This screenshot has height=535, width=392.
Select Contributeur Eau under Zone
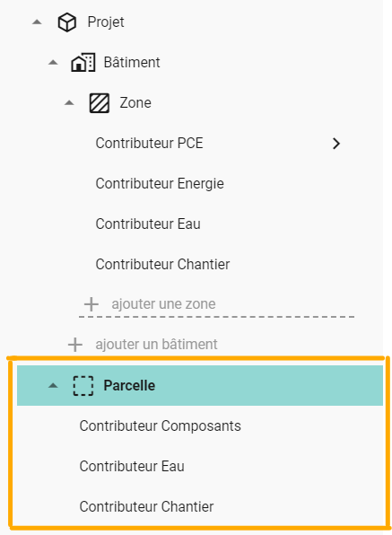tap(148, 224)
